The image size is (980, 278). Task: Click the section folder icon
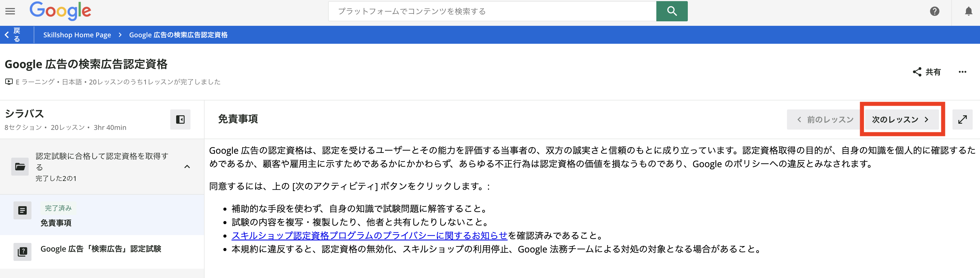click(x=20, y=167)
